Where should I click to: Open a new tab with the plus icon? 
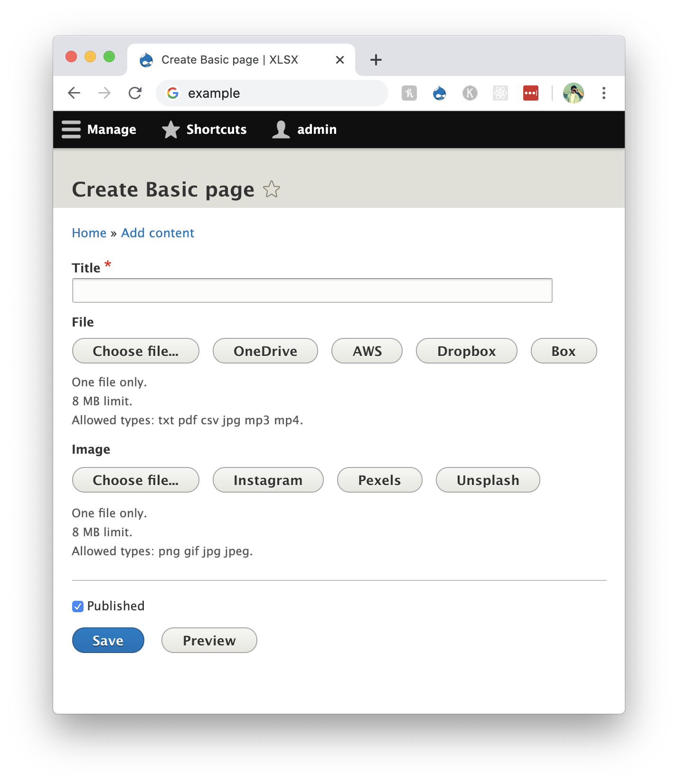pos(376,60)
